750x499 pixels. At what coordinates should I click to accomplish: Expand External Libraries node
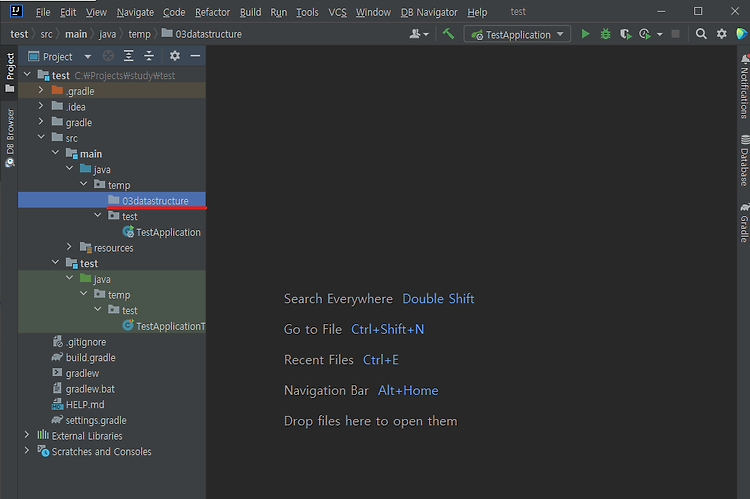(27, 435)
